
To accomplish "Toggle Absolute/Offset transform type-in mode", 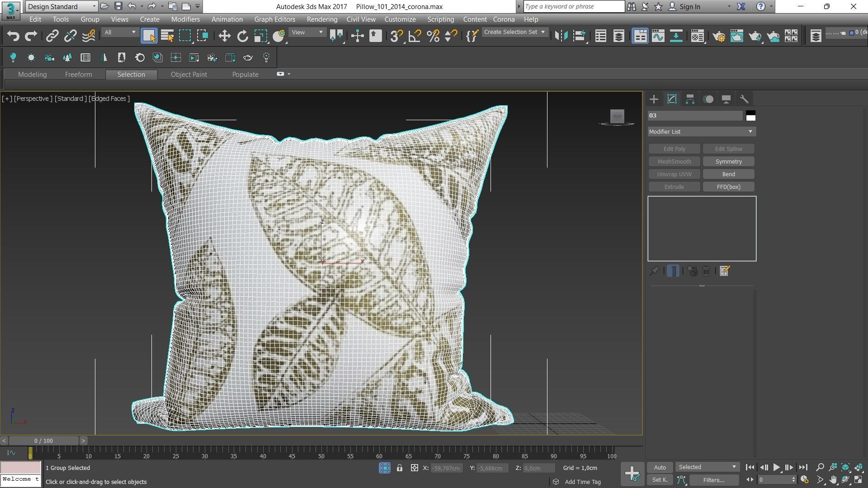I will 414,468.
